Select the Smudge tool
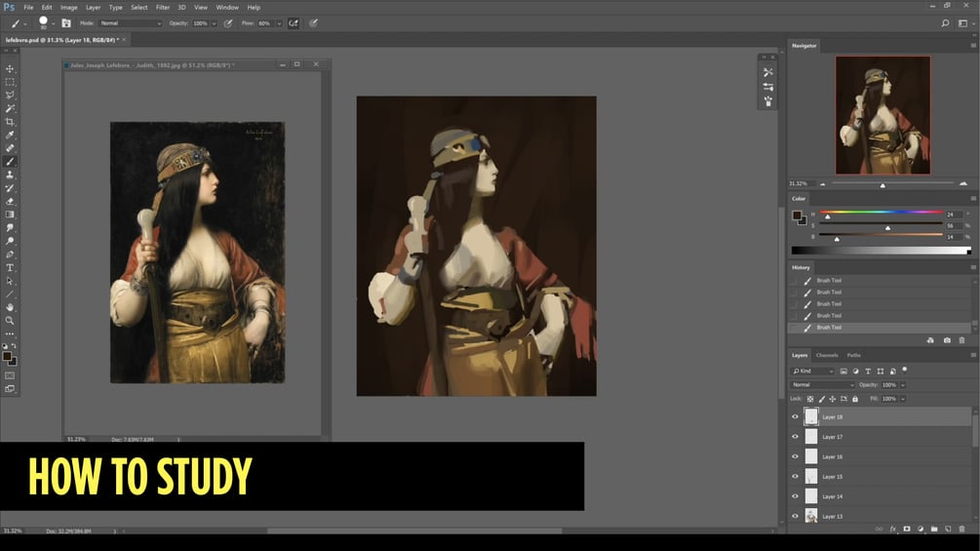The height and width of the screenshot is (551, 980). pyautogui.click(x=10, y=227)
